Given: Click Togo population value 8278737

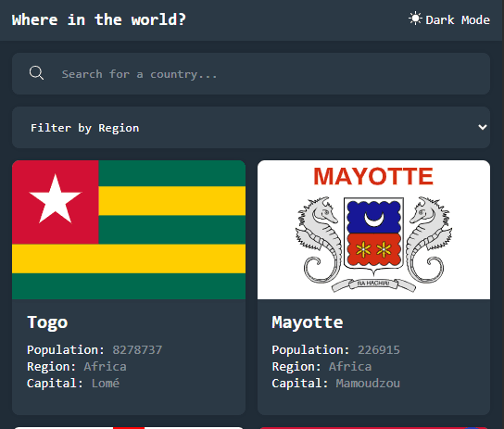Looking at the screenshot, I should [137, 350].
